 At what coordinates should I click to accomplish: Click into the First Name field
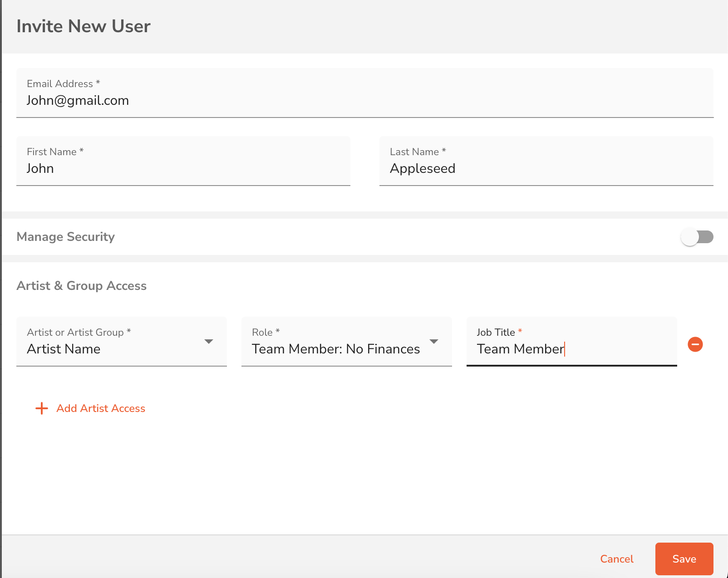tap(183, 161)
